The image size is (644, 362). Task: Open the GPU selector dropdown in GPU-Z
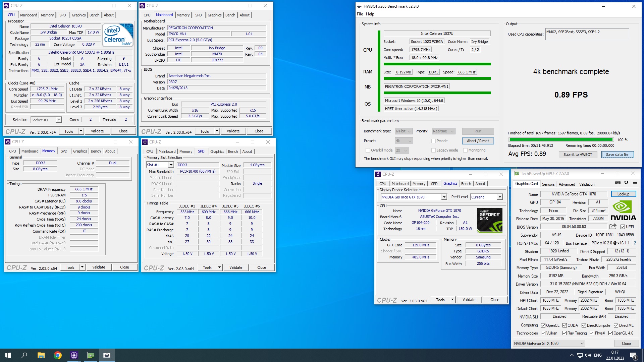point(549,344)
